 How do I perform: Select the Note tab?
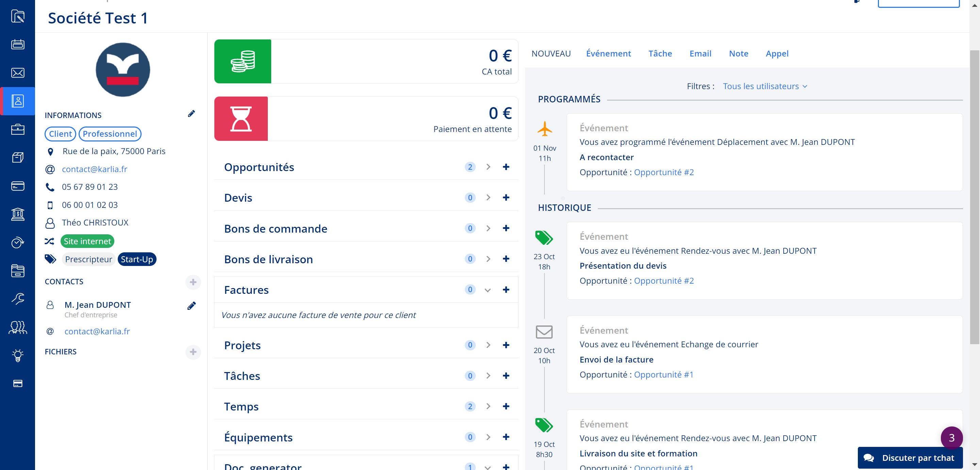(x=738, y=54)
